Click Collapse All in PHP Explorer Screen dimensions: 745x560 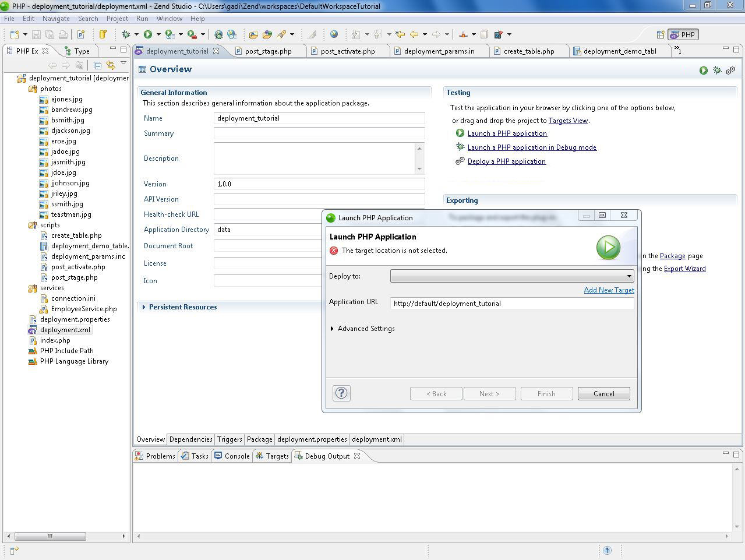tap(97, 65)
